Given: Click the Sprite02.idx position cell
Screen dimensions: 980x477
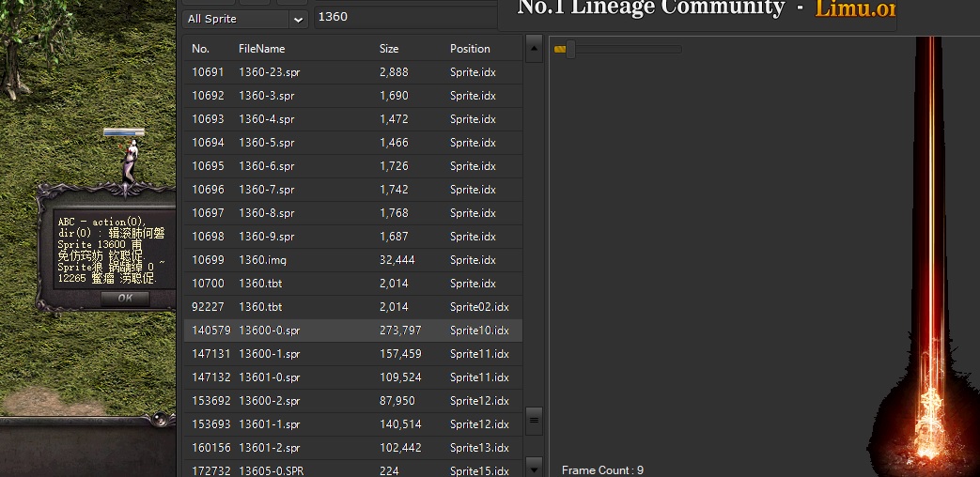Looking at the screenshot, I should (479, 307).
